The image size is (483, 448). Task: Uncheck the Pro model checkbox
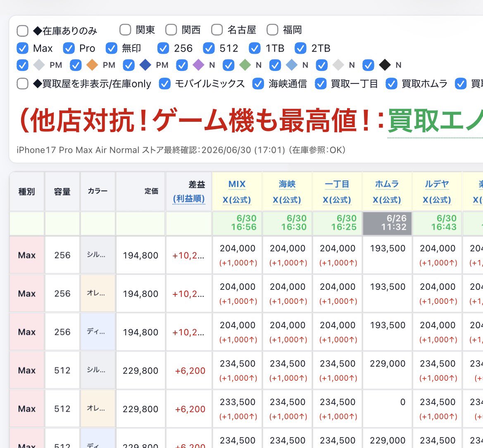[x=69, y=48]
